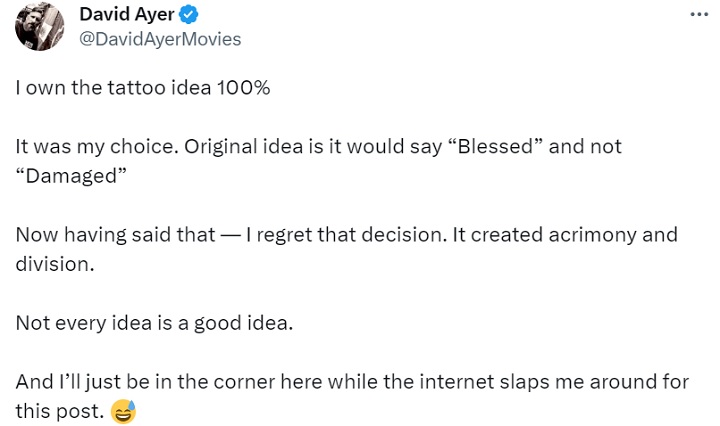Click the phrase "Now having said that"
720x426 pixels.
pos(115,235)
